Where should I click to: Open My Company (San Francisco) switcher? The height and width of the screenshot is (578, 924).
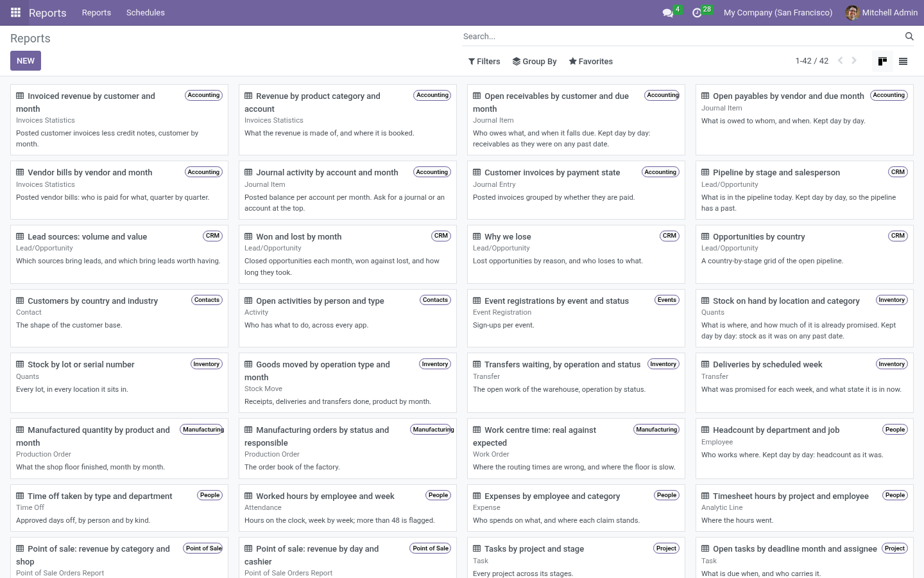point(778,13)
